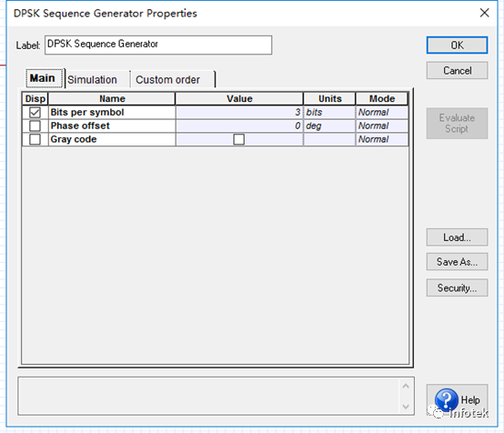Click the Save As... button
504x433 pixels.
click(457, 262)
